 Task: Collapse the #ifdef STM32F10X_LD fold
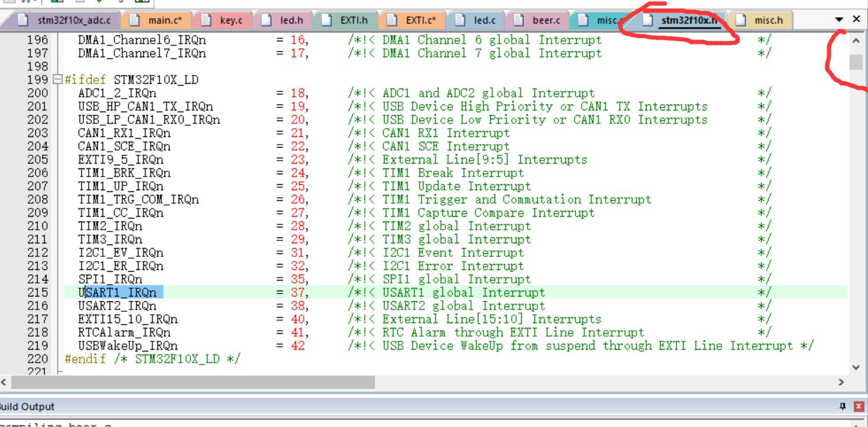coord(57,80)
